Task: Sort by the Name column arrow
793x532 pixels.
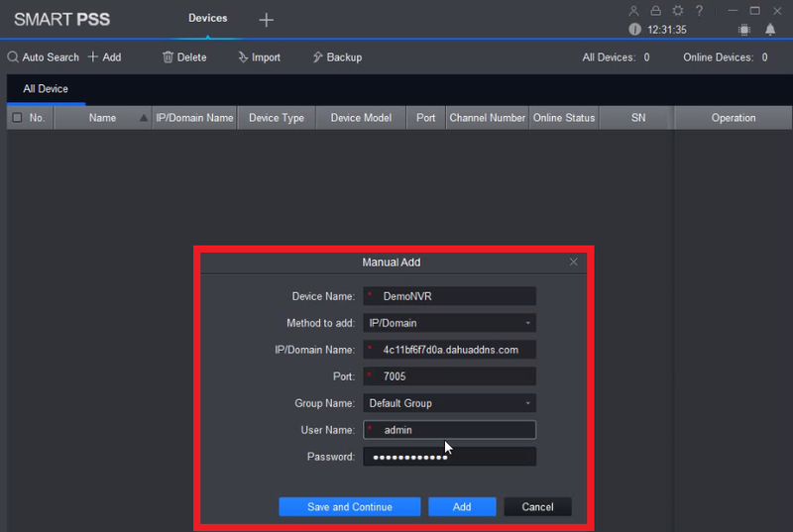Action: point(144,118)
